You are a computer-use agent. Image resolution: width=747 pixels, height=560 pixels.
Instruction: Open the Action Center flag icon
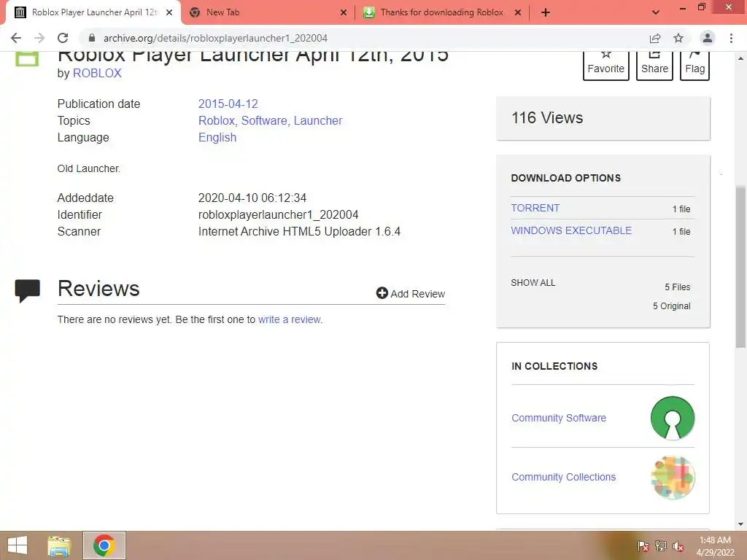[x=643, y=546]
